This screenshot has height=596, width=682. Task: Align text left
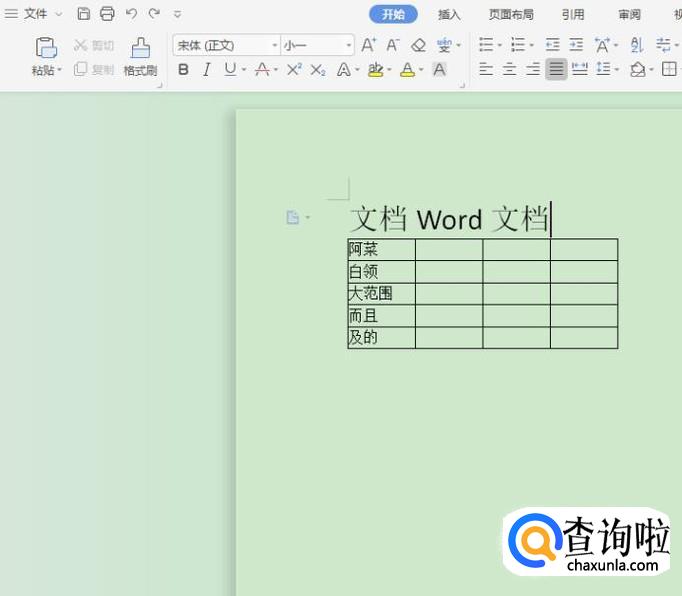[486, 69]
